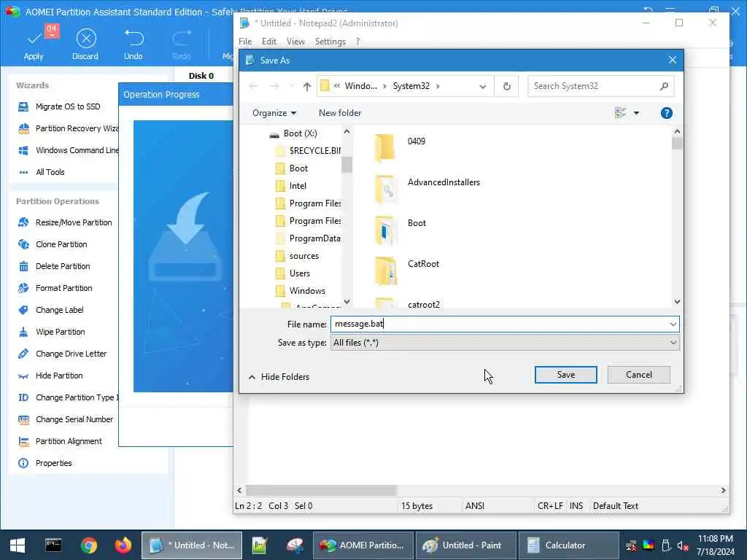Screen dimensions: 747x560
Task: Open Notepad2 Edit menu
Action: click(x=269, y=42)
